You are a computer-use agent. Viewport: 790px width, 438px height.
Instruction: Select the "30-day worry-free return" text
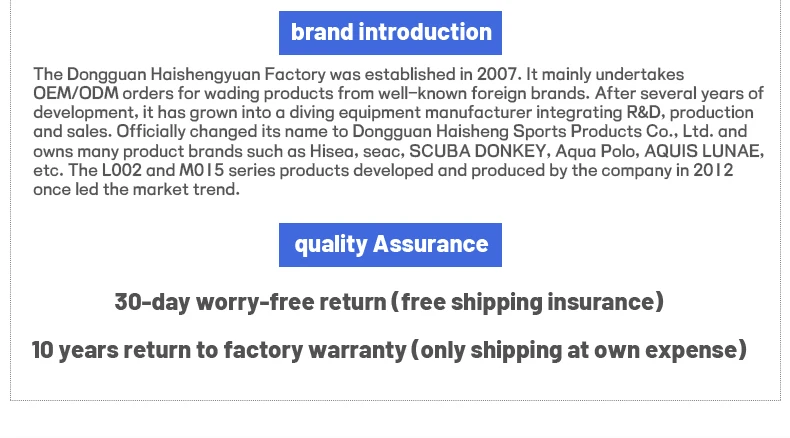tap(250, 302)
